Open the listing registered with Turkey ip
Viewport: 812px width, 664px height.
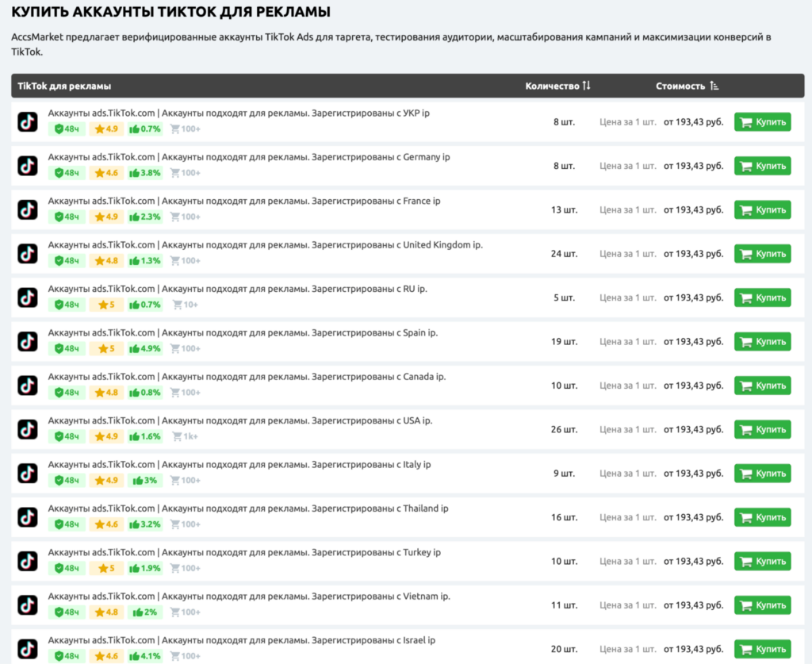pos(244,552)
